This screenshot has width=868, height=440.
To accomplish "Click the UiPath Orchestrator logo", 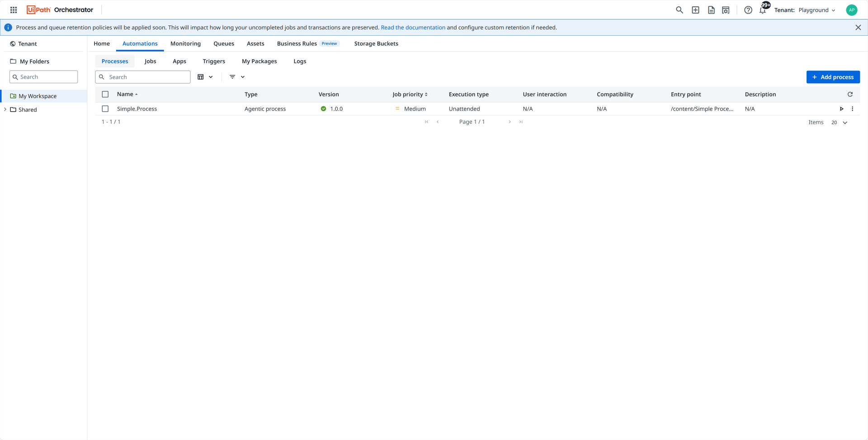I will click(60, 10).
